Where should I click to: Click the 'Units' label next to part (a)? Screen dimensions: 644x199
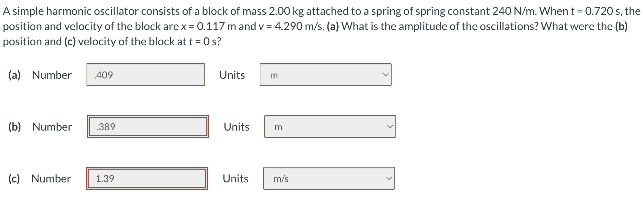click(231, 75)
